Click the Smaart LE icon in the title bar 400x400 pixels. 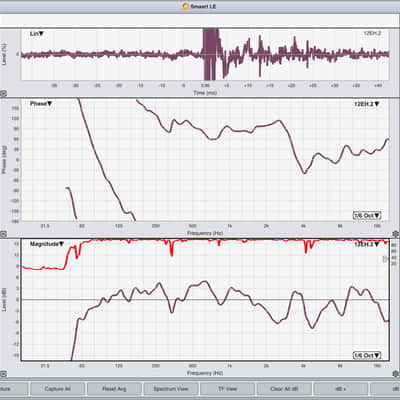pos(186,6)
